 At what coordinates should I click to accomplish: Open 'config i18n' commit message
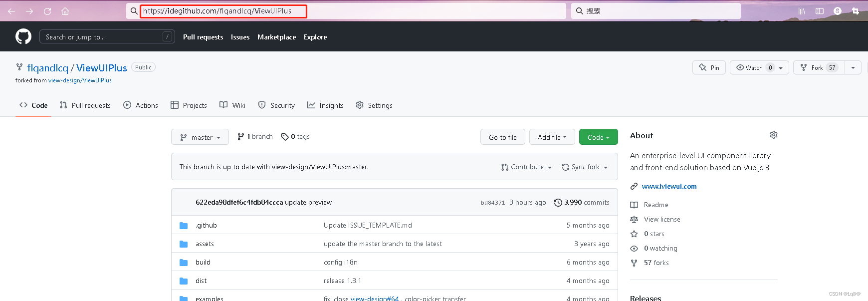pyautogui.click(x=341, y=262)
